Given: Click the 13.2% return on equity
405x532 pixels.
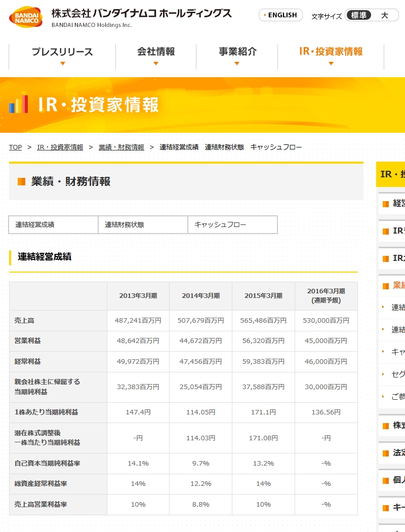Looking at the screenshot, I should tap(264, 464).
